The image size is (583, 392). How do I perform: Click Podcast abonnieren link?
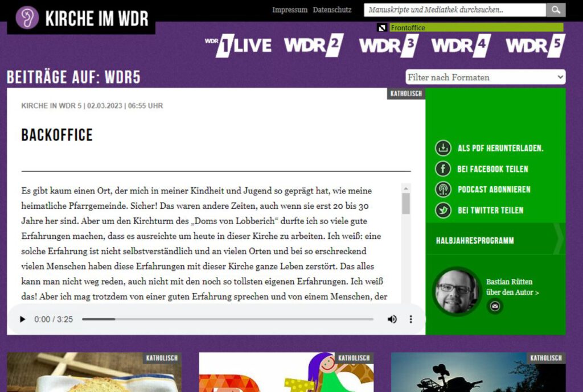(x=494, y=189)
